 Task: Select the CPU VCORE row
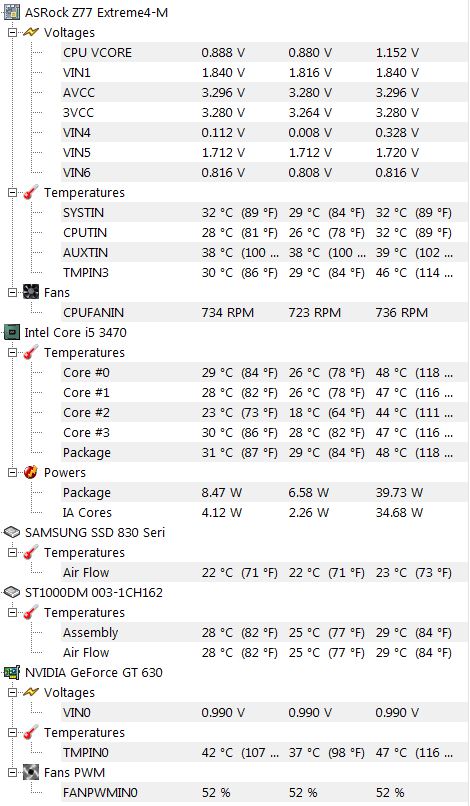(264, 52)
